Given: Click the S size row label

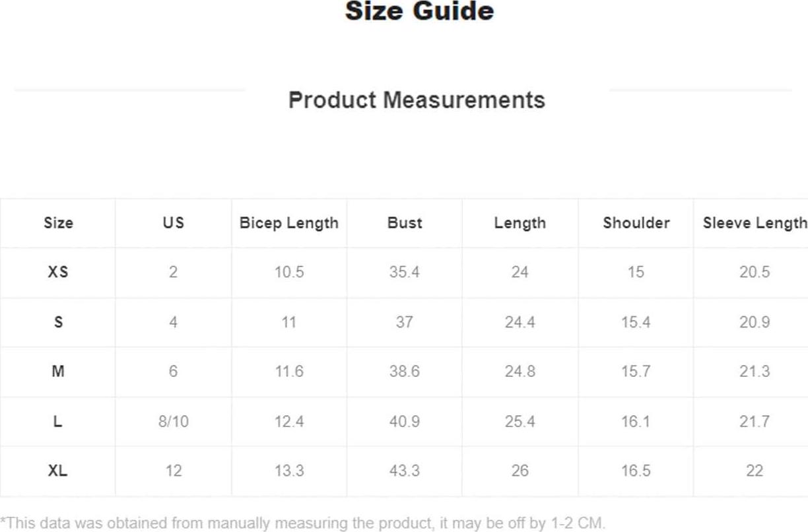Looking at the screenshot, I should click(58, 322).
